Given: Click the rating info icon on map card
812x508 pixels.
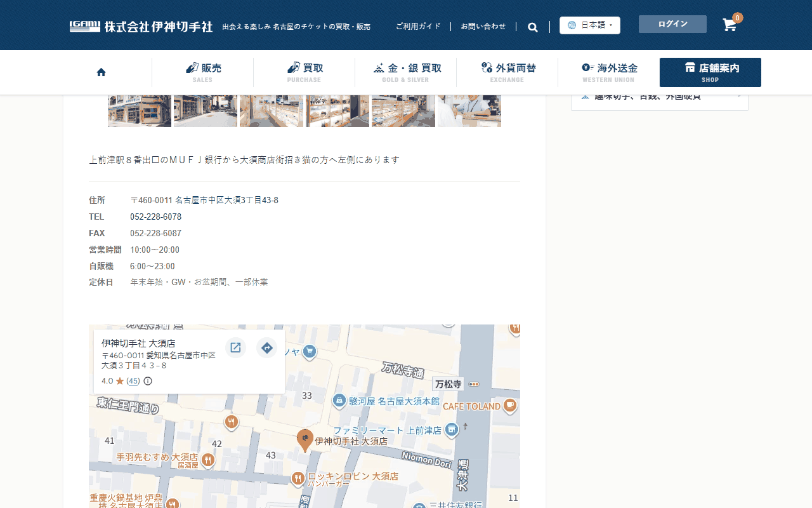Looking at the screenshot, I should 148,381.
